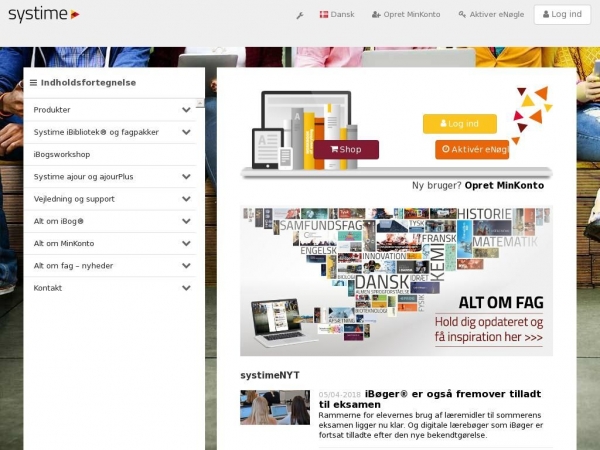Click the exam news thumbnail image
Viewport: 600px width, 450px height.
[x=275, y=407]
